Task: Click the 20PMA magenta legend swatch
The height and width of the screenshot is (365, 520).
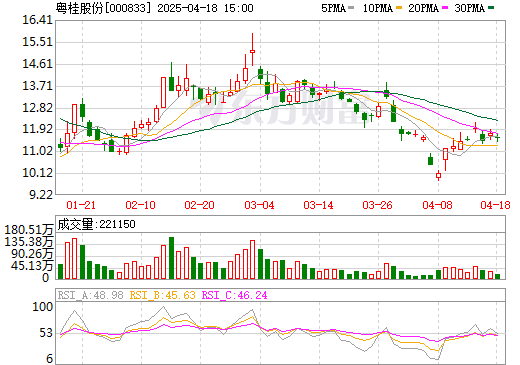Action: (445, 7)
